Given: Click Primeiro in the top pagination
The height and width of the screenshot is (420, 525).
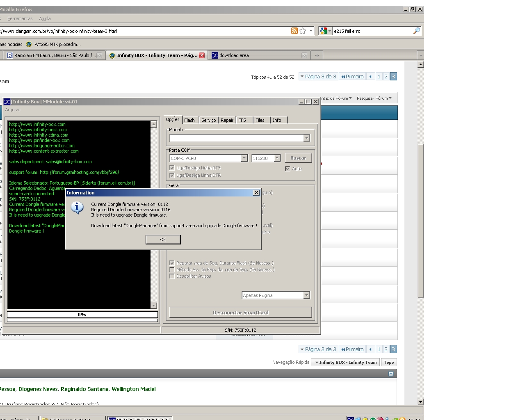Looking at the screenshot, I should pyautogui.click(x=352, y=77).
